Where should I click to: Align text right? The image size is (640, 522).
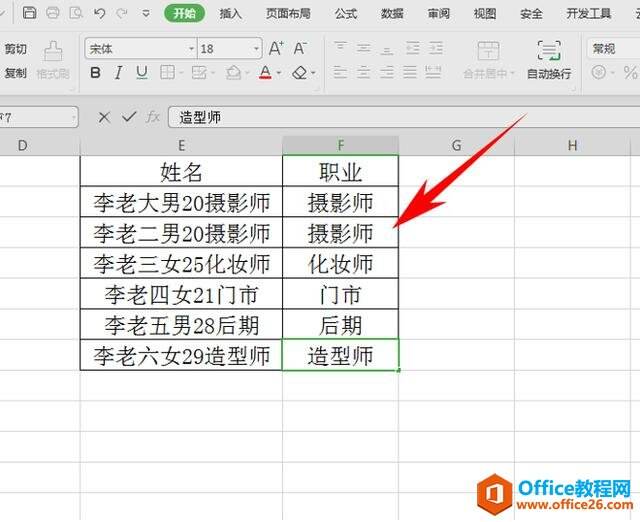coord(387,73)
